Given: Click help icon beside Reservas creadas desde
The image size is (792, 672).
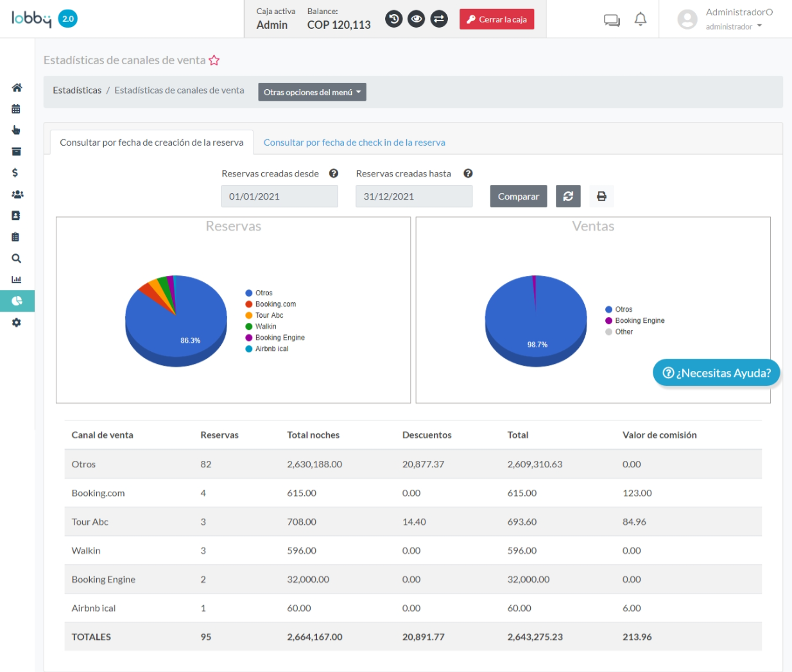Looking at the screenshot, I should point(334,173).
